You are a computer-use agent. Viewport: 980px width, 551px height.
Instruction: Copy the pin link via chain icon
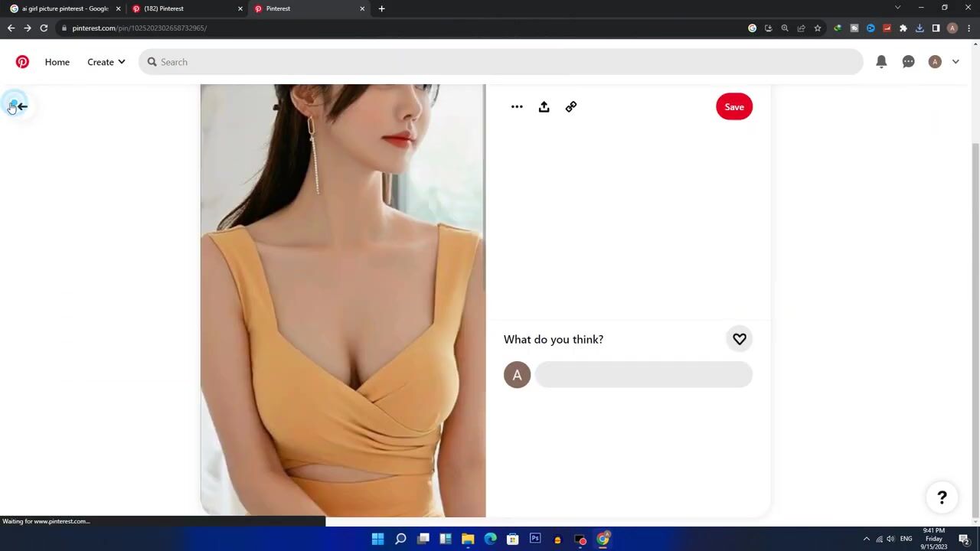coord(571,107)
